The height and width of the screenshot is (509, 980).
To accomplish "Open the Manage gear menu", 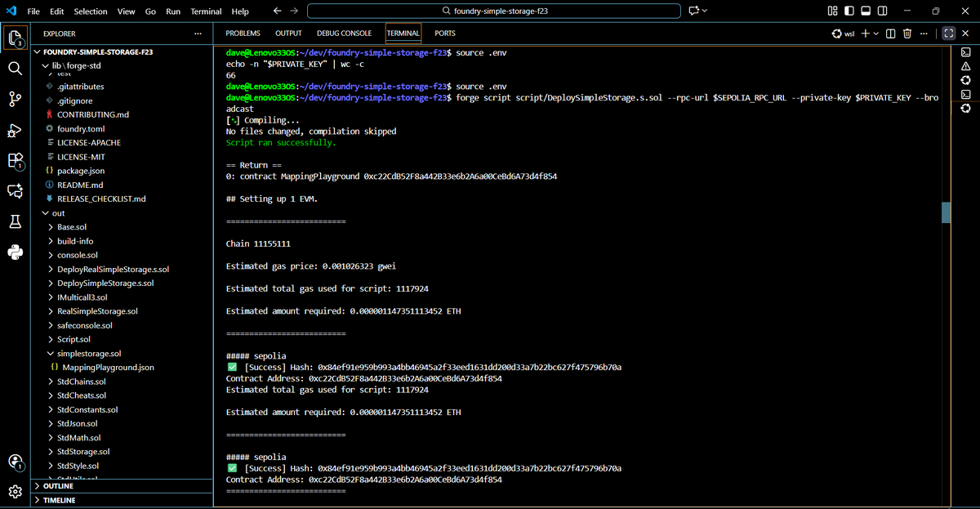I will pos(15,491).
